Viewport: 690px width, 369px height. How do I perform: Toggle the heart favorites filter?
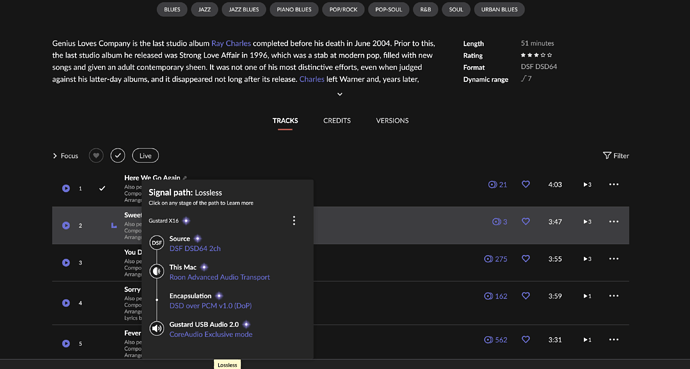coord(96,155)
